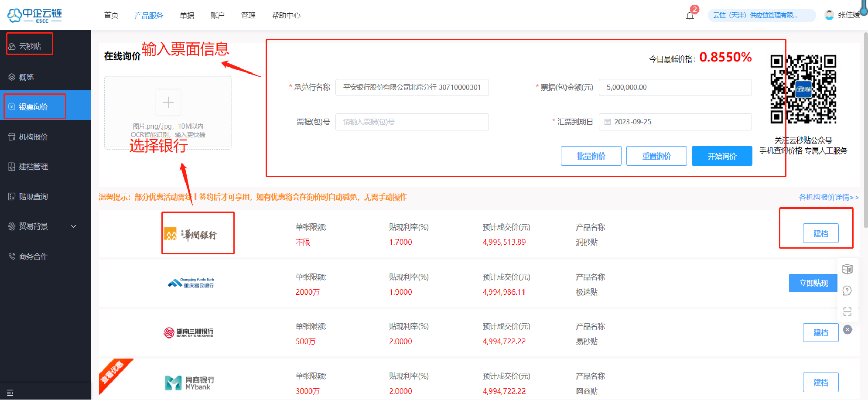
Task: Click 立即贴现 for 重庆富民银行
Action: [x=813, y=283]
